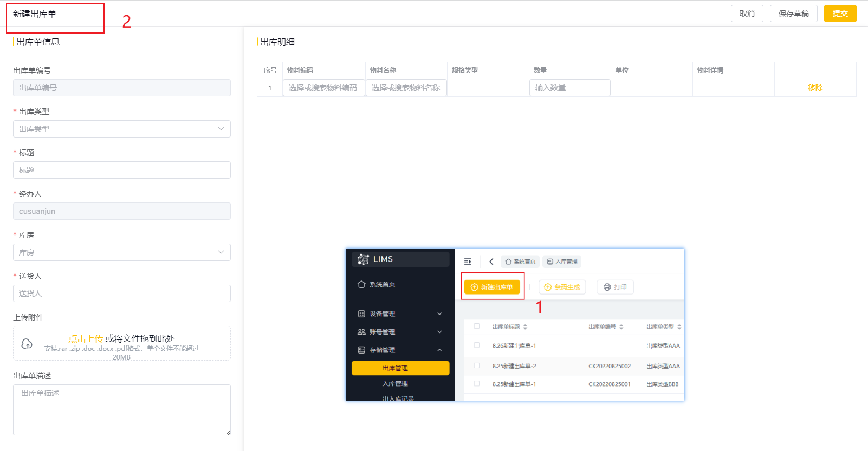Click plus icon on 条码生成 button
This screenshot has width=868, height=451.
click(548, 287)
